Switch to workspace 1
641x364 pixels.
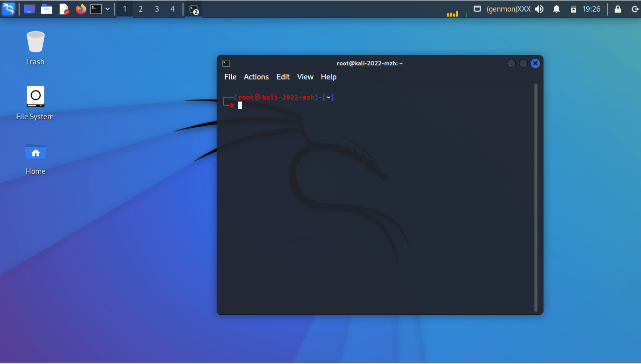click(125, 9)
